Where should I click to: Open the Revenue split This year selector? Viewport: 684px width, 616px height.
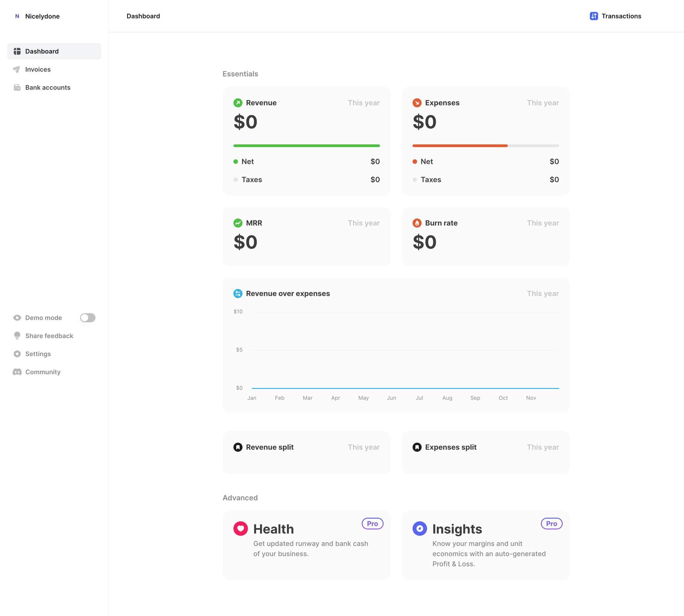point(364,447)
